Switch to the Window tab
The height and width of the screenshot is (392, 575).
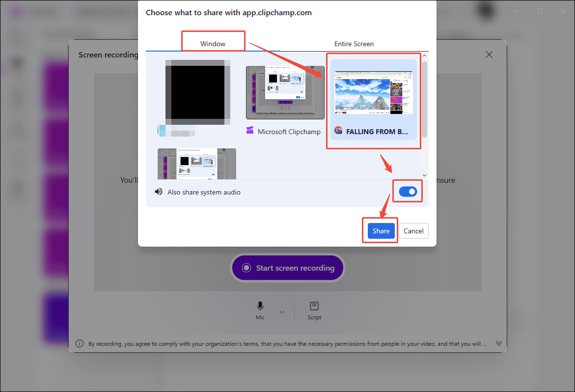(213, 44)
